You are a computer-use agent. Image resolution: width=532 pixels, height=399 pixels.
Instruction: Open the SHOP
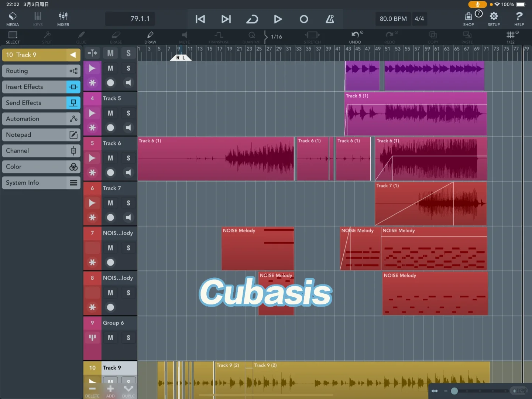click(x=468, y=19)
